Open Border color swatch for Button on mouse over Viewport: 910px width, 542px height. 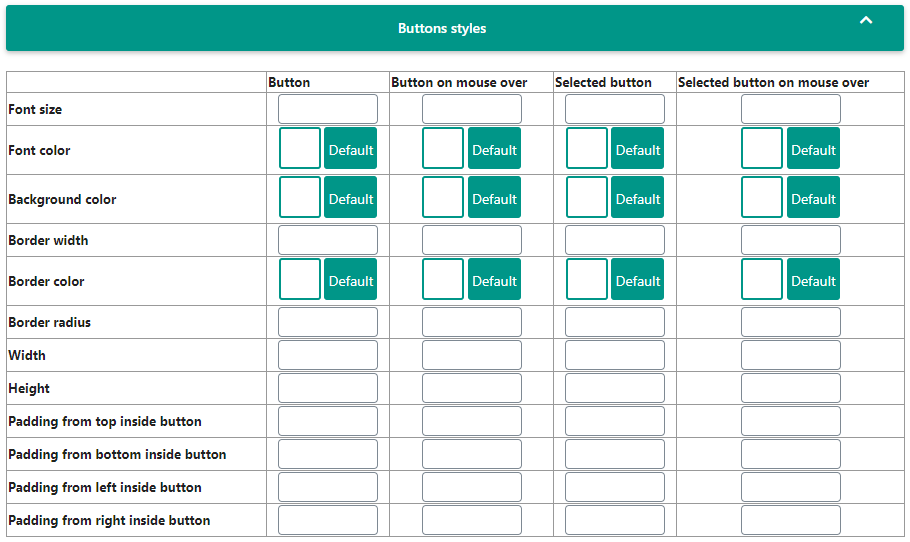click(x=443, y=280)
